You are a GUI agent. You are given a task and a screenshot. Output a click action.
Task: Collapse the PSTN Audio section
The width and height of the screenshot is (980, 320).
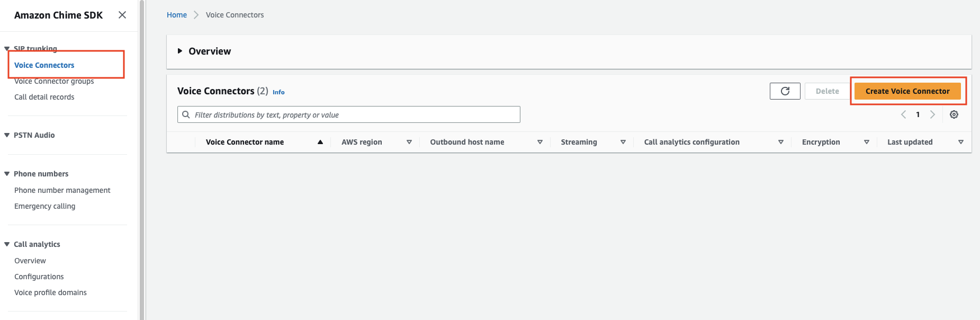(x=7, y=135)
